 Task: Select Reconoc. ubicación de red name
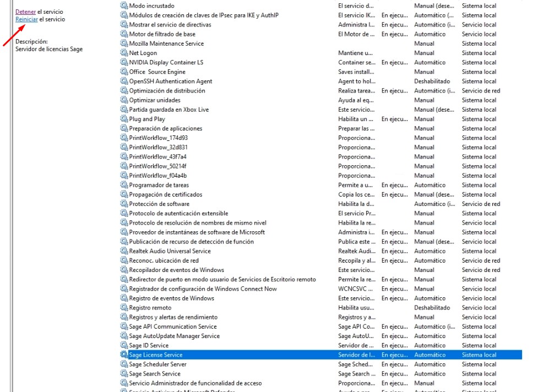164,260
